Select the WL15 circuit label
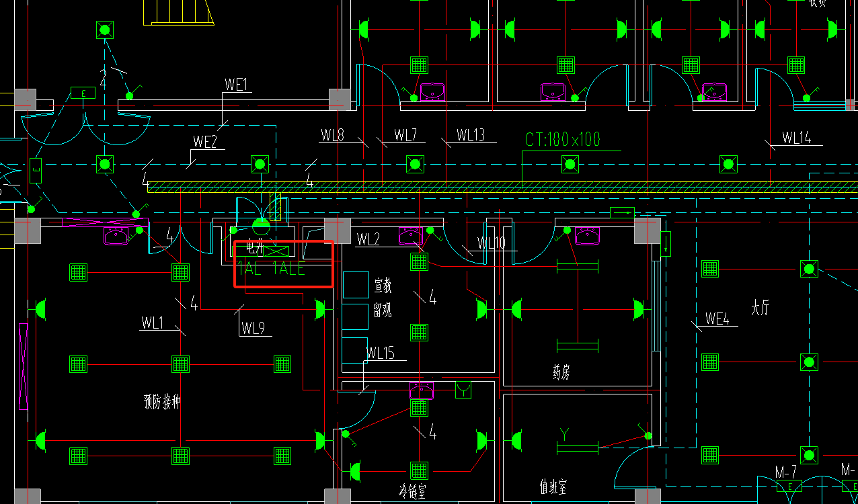Screen dimensions: 858x504 pyautogui.click(x=381, y=353)
